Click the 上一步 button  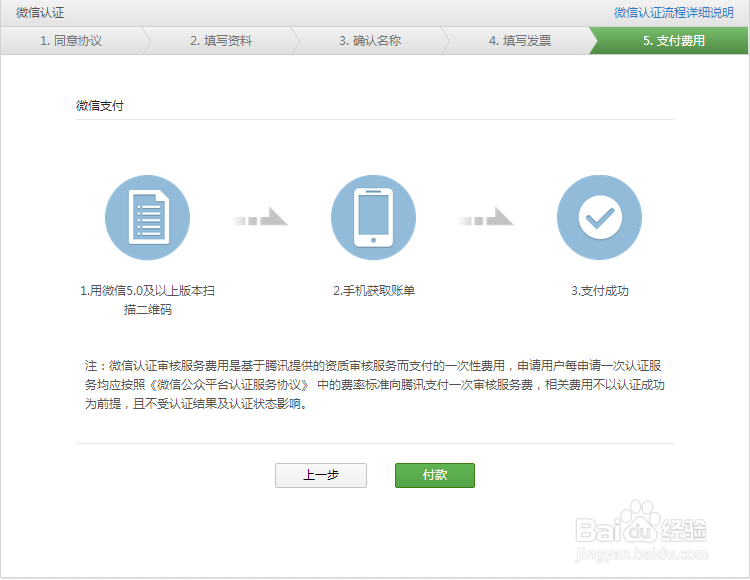point(321,475)
